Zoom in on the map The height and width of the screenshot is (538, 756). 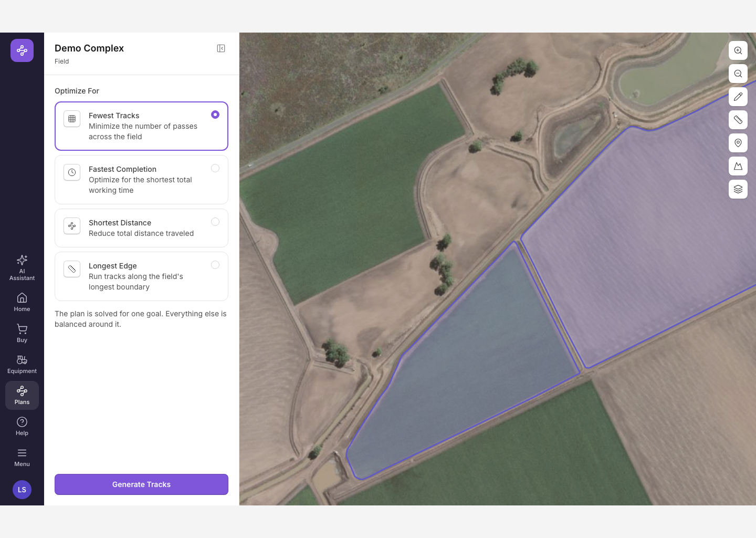(x=738, y=50)
